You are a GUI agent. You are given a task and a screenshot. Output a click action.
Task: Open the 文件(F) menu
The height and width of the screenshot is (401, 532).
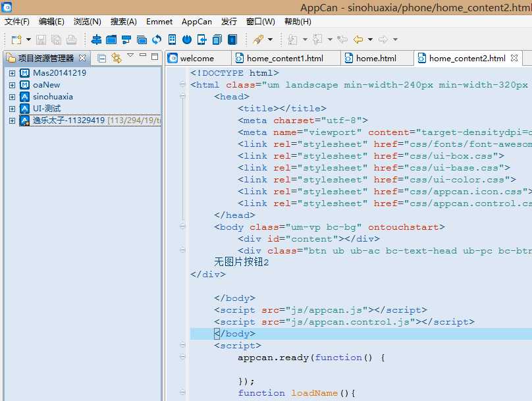(17, 22)
